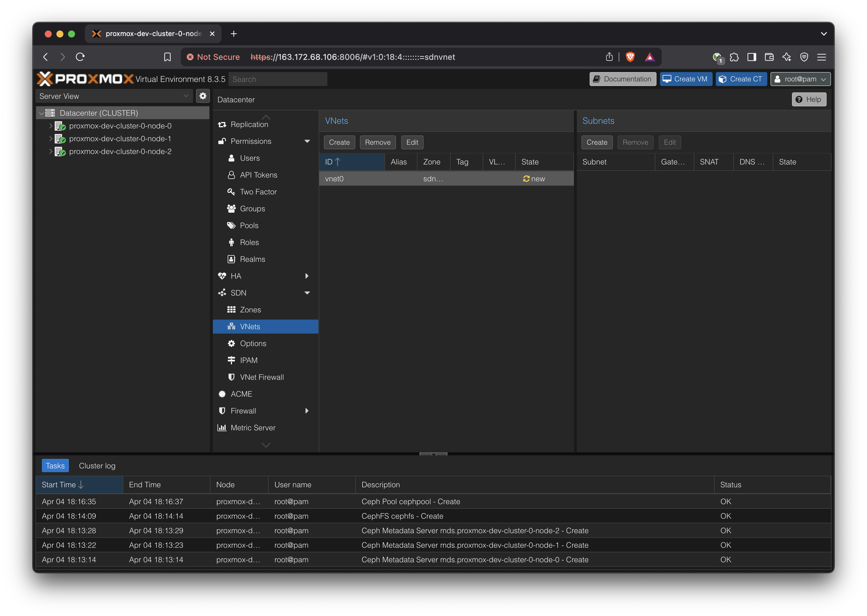Image resolution: width=867 pixels, height=616 pixels.
Task: Click Remove in the VNets toolbar
Action: click(378, 142)
